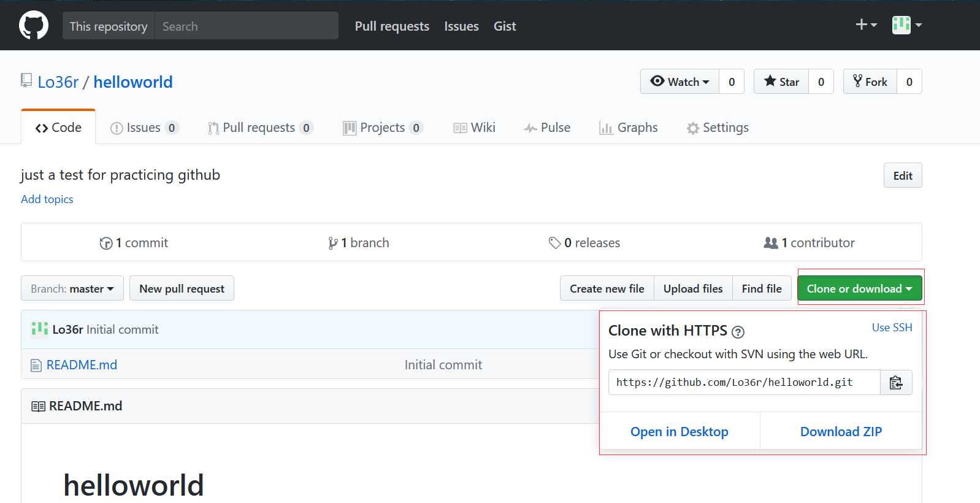Click Find file button

(762, 288)
